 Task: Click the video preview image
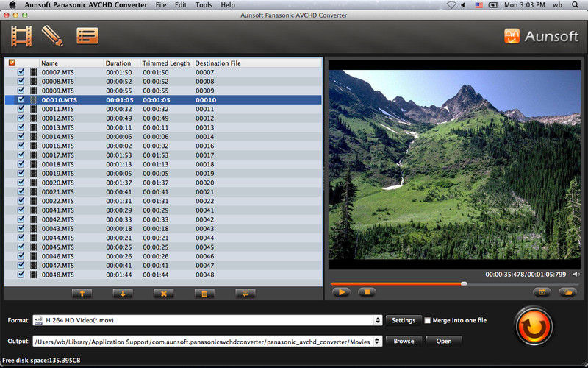coord(454,164)
